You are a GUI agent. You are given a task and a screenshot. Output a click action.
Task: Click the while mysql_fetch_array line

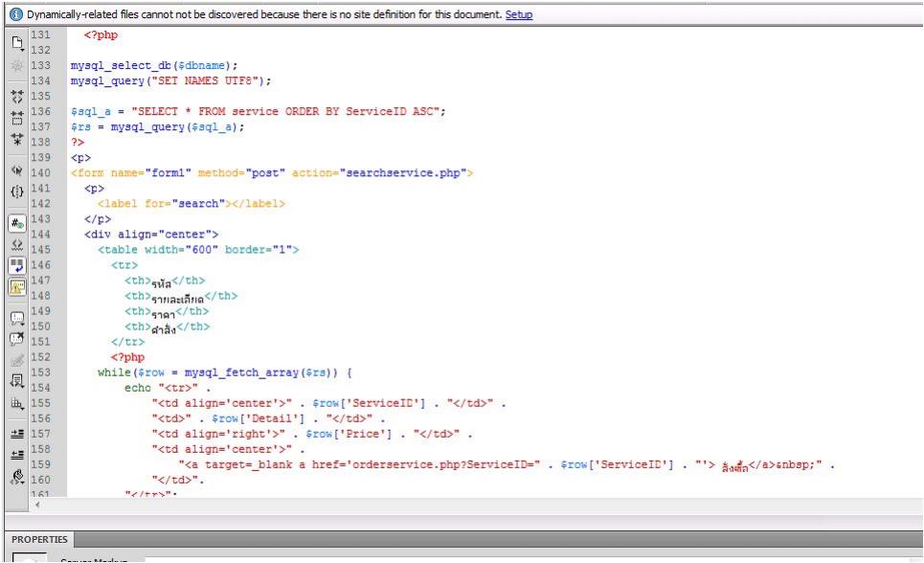pos(224,372)
